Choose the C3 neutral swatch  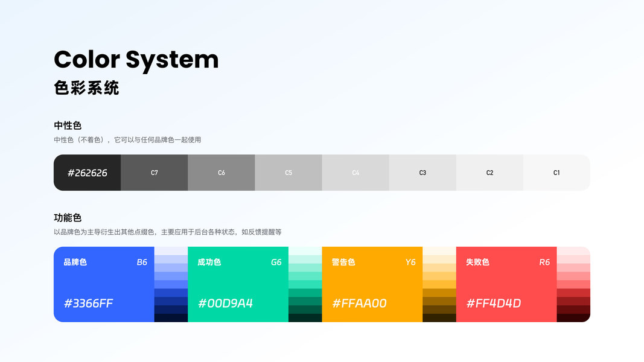click(x=422, y=173)
